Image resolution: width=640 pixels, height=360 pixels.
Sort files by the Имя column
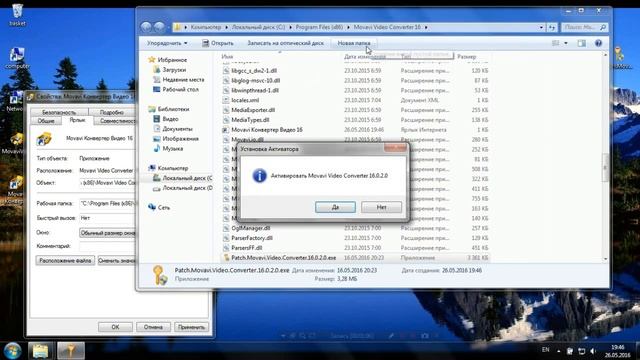pos(227,57)
